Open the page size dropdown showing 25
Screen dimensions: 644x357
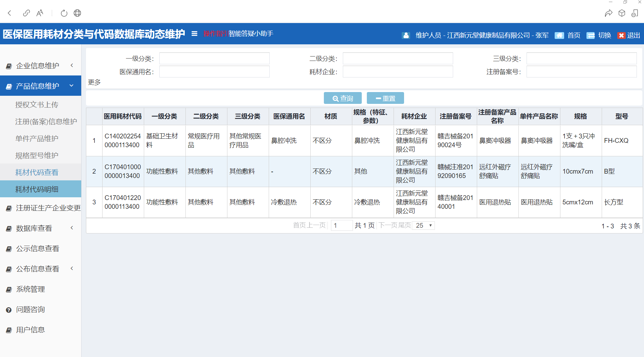click(x=424, y=225)
